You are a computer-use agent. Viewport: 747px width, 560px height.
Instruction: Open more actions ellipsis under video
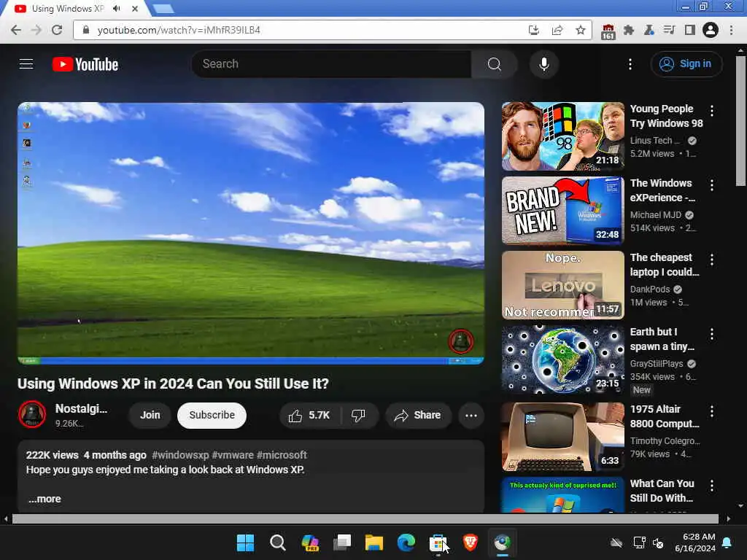click(471, 415)
